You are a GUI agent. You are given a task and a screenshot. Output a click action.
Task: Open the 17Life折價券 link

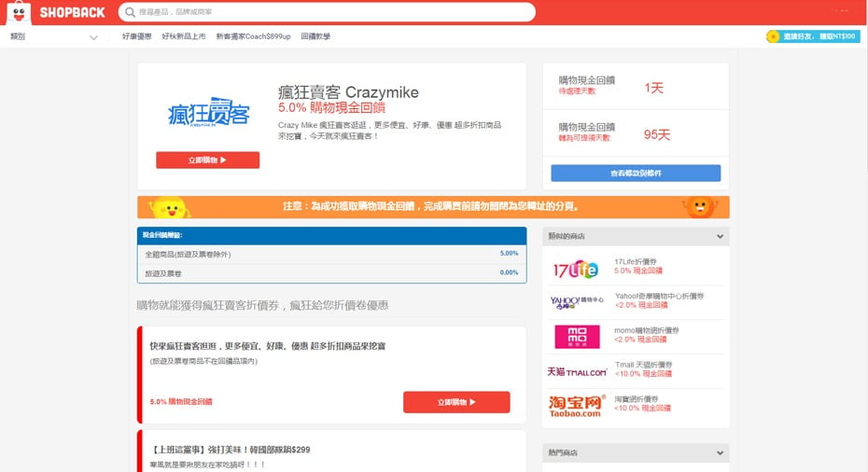(636, 262)
